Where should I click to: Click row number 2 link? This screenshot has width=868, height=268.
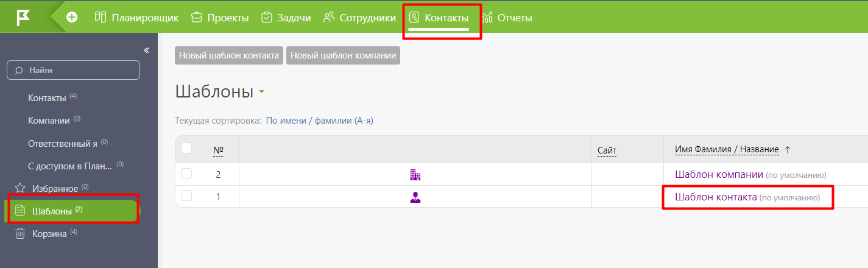(x=218, y=174)
